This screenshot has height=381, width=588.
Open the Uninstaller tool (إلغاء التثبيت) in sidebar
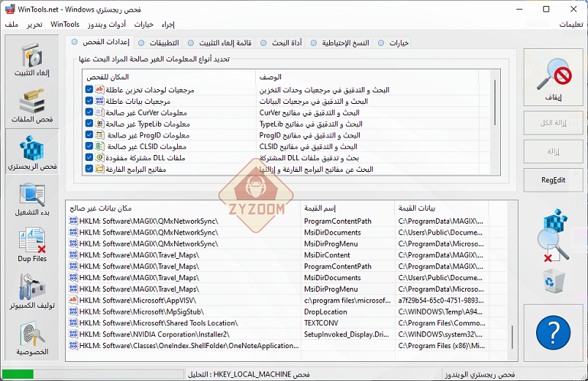[x=32, y=59]
